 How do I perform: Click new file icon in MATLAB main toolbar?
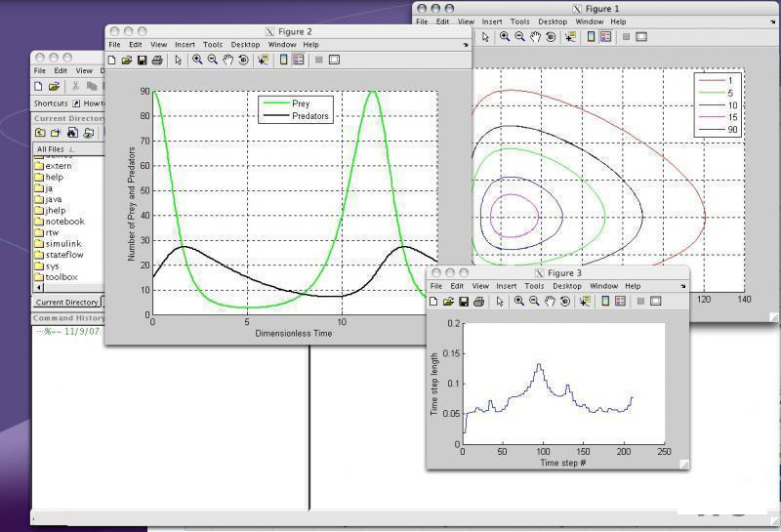click(x=38, y=87)
